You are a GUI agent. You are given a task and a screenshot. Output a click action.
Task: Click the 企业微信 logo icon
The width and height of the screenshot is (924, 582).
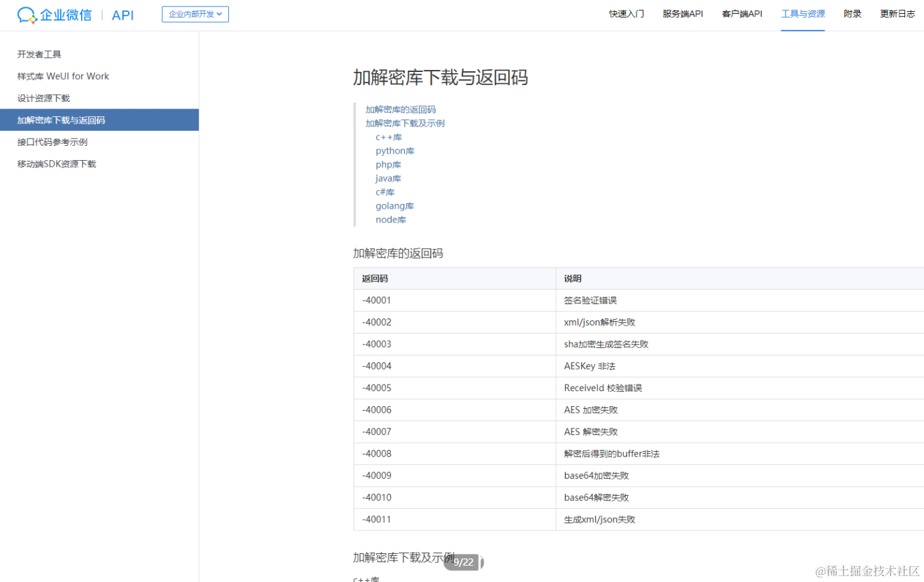click(26, 14)
